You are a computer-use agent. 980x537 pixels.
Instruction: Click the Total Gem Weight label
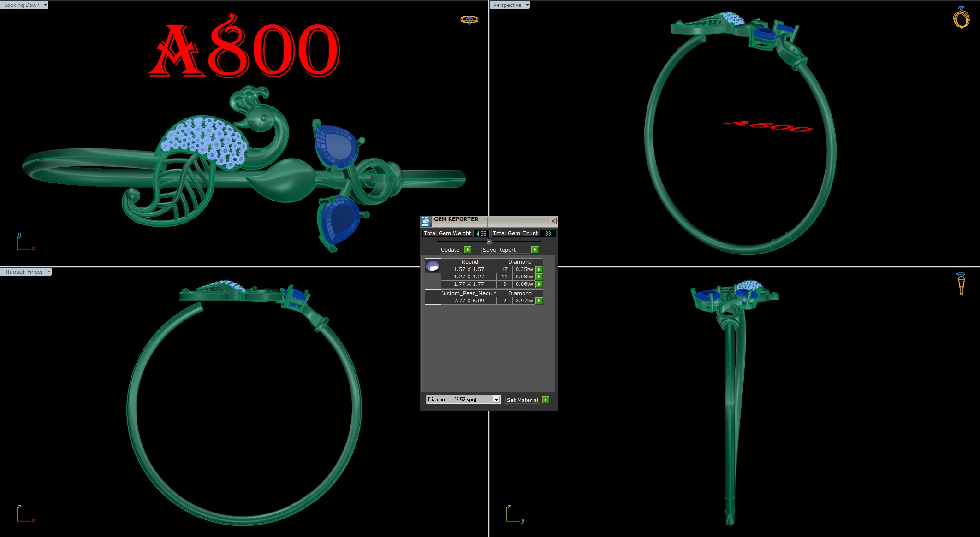click(447, 233)
